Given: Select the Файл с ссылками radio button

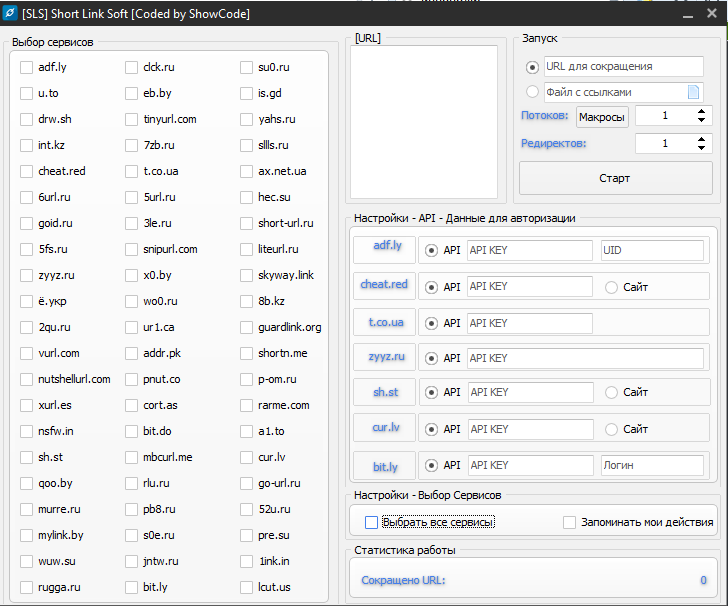Looking at the screenshot, I should tap(532, 92).
